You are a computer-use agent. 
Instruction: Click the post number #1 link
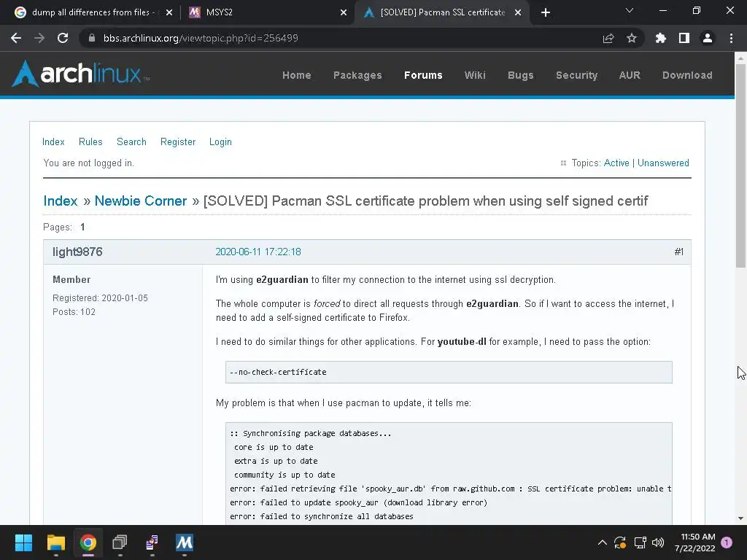pyautogui.click(x=679, y=252)
